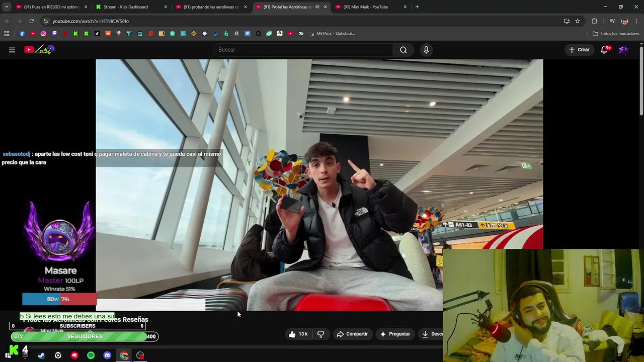Image resolution: width=644 pixels, height=362 pixels.
Task: Open the Chrome three-dot menu
Action: [x=636, y=21]
